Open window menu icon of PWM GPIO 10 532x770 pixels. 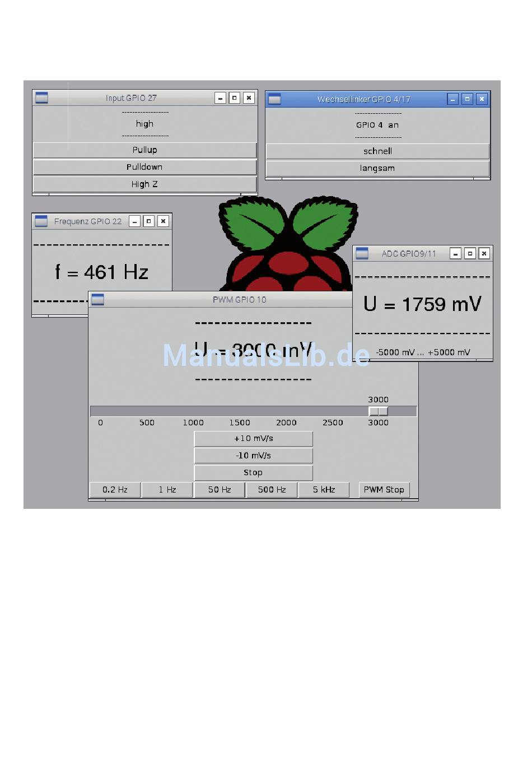pyautogui.click(x=98, y=300)
